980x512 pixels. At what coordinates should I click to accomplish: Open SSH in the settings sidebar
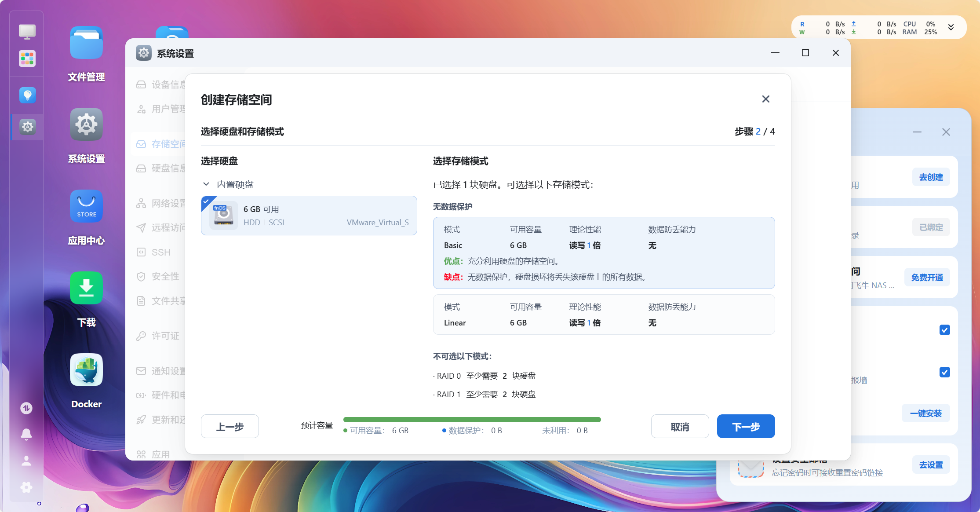pos(161,252)
